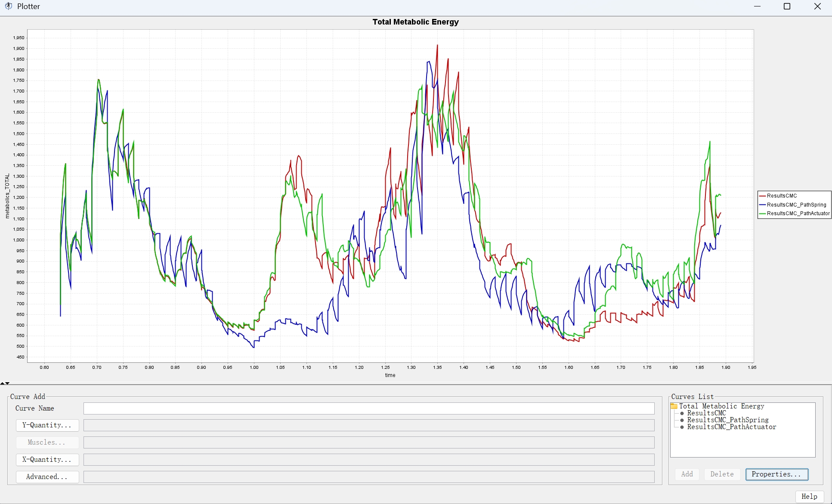Screen dimensions: 832x504
Task: Click the green PathActuator legend line swatch
Action: (x=763, y=213)
